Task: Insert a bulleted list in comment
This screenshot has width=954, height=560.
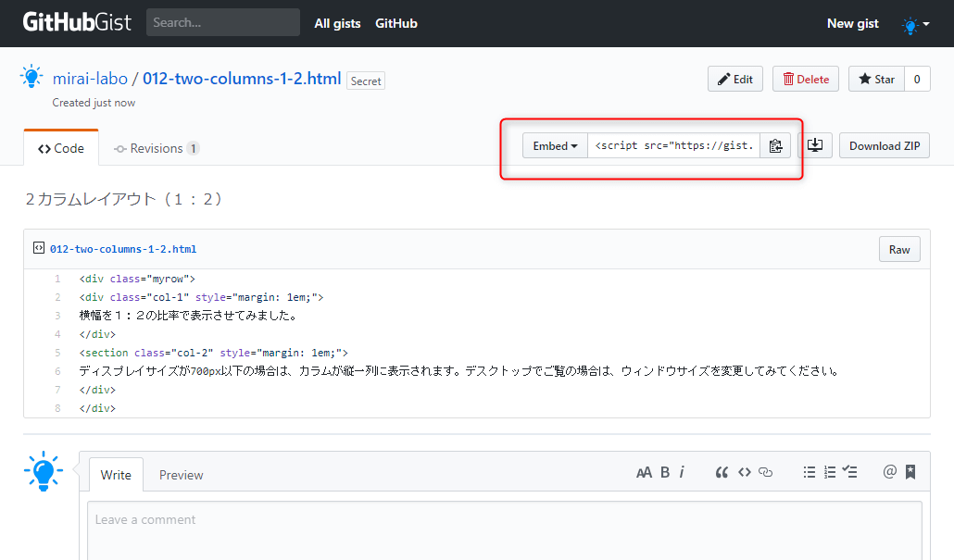Action: (x=809, y=472)
